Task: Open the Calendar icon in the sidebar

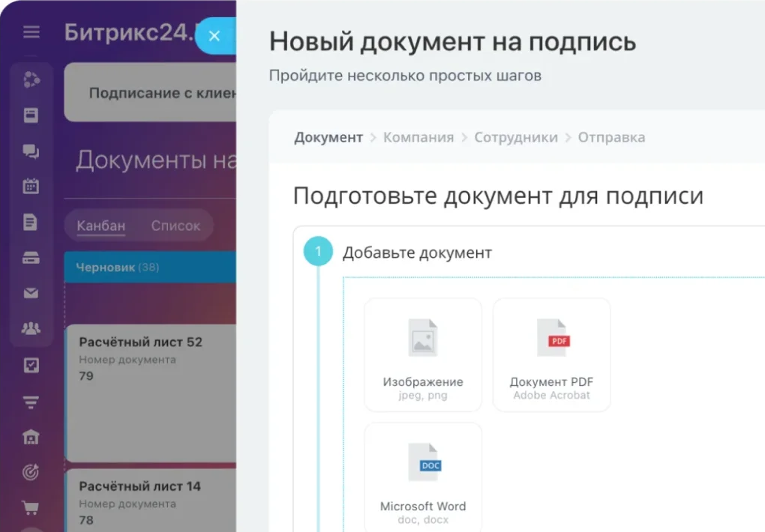Action: coord(31,186)
